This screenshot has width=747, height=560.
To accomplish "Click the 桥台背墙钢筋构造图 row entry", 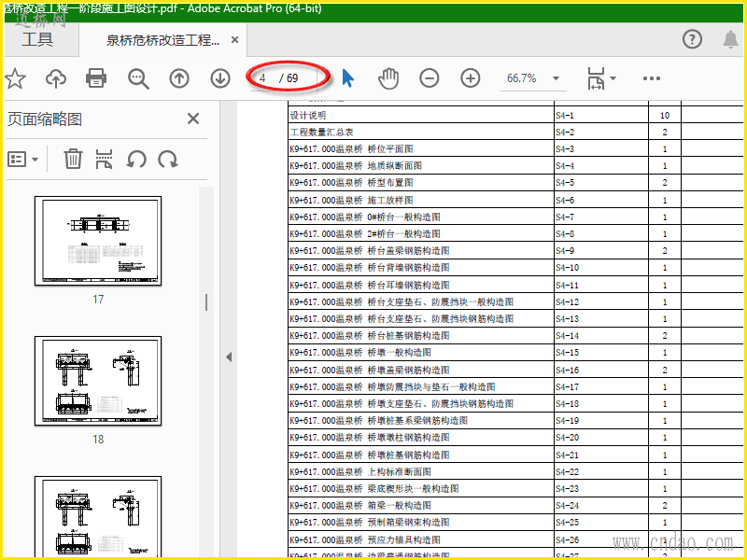I will click(x=370, y=268).
